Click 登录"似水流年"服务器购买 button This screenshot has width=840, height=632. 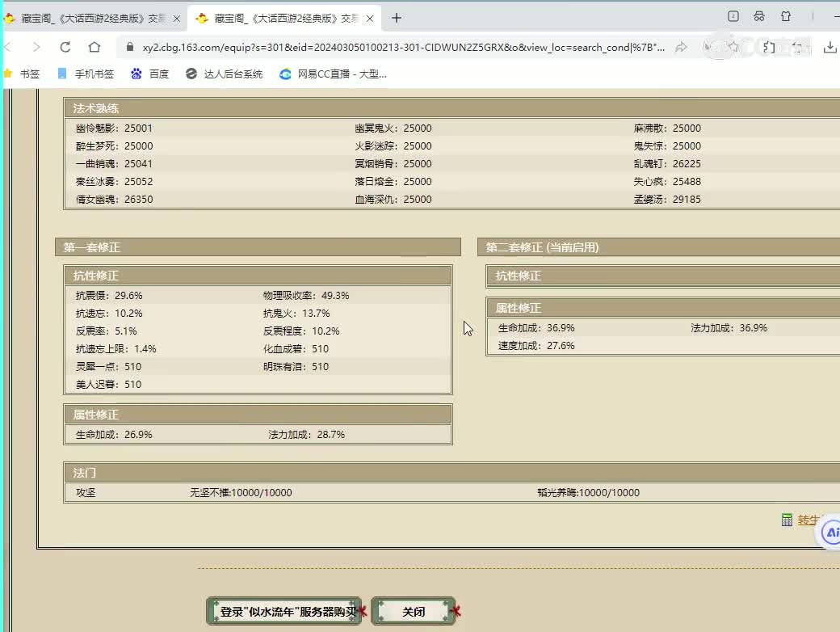(x=284, y=612)
